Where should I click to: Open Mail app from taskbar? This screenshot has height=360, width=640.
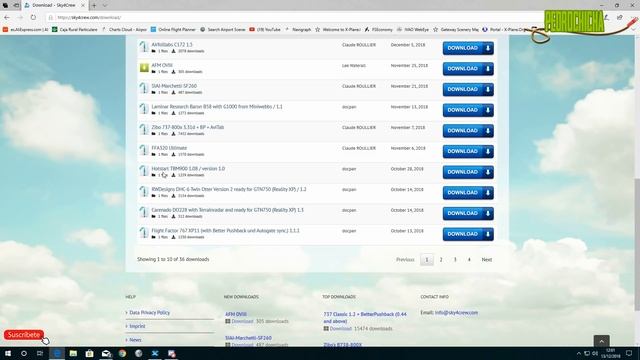coord(106,353)
